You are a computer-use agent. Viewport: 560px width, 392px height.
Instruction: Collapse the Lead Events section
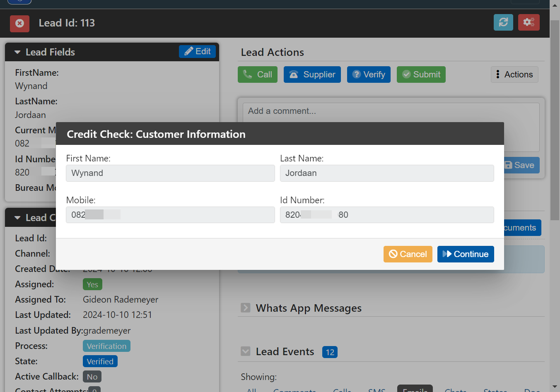pos(246,351)
